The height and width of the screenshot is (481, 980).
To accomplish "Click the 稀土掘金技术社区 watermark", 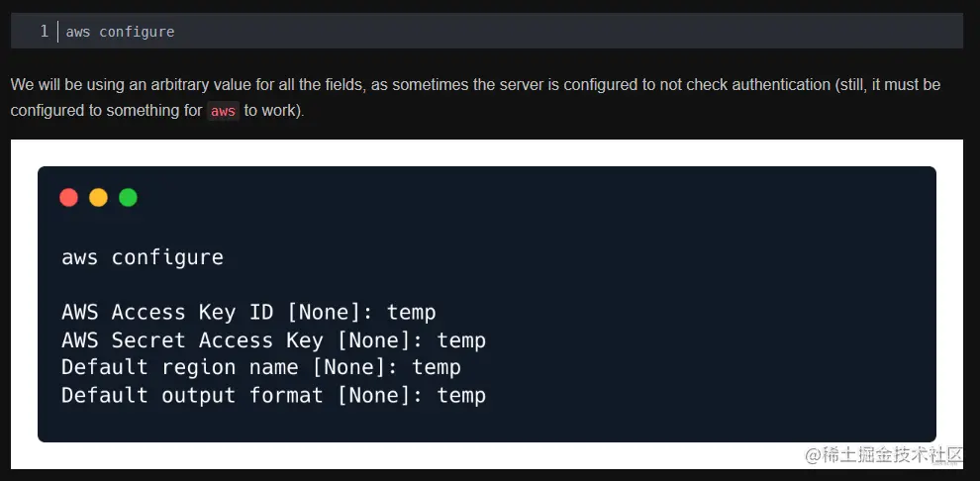I will point(884,455).
